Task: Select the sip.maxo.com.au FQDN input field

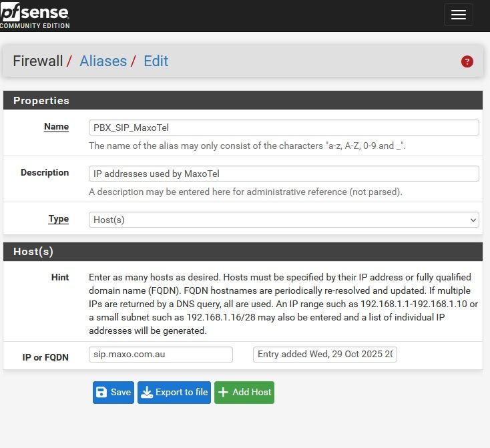Action: click(160, 355)
